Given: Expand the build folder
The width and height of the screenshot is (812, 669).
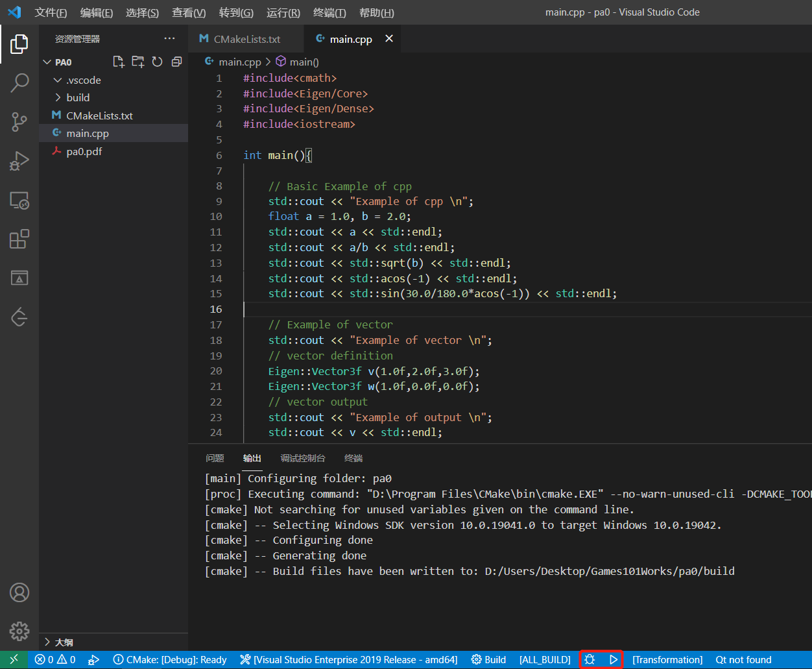Looking at the screenshot, I should (113, 97).
